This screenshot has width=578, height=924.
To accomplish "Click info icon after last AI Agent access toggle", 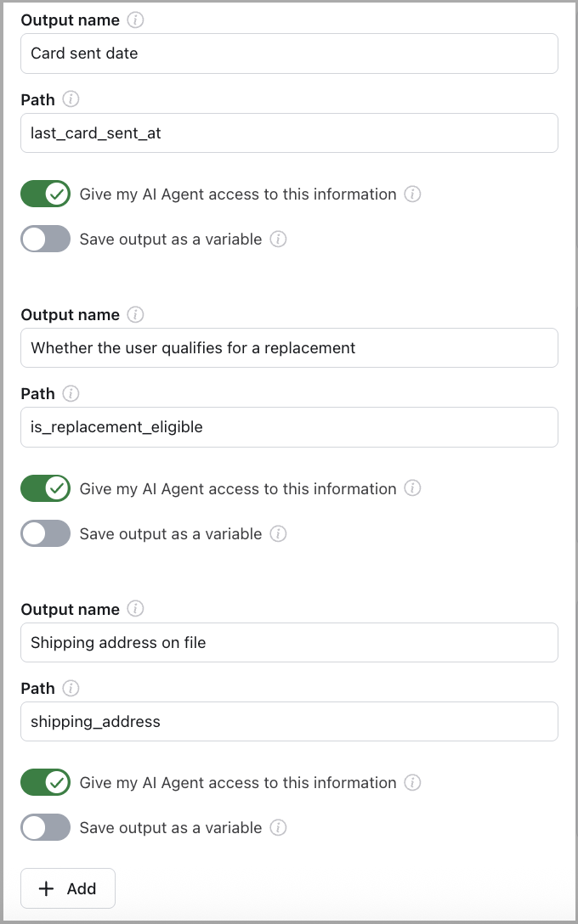I will pos(412,783).
